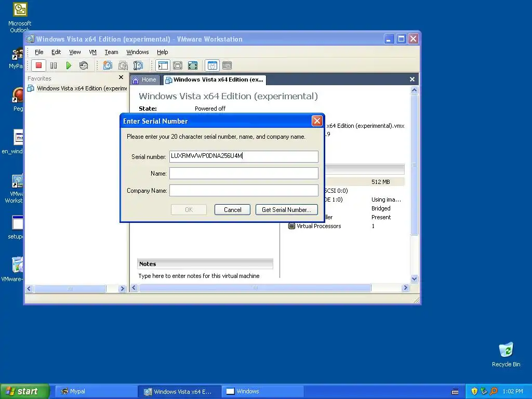
Task: Close the current VM tab with X
Action: (x=412, y=79)
